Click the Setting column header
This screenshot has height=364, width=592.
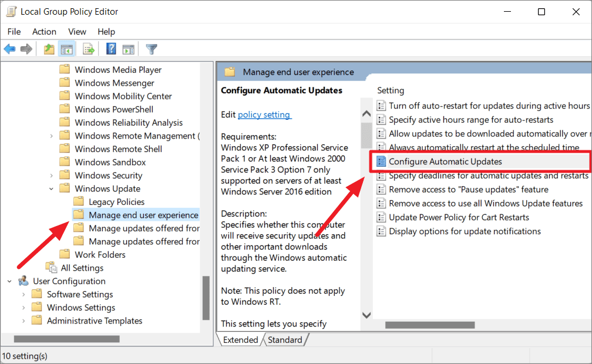point(391,90)
